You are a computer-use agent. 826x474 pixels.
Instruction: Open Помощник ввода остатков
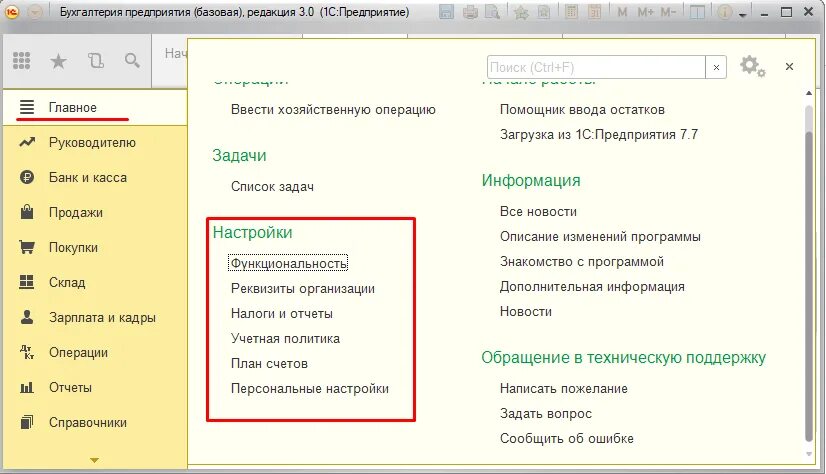[x=582, y=110]
